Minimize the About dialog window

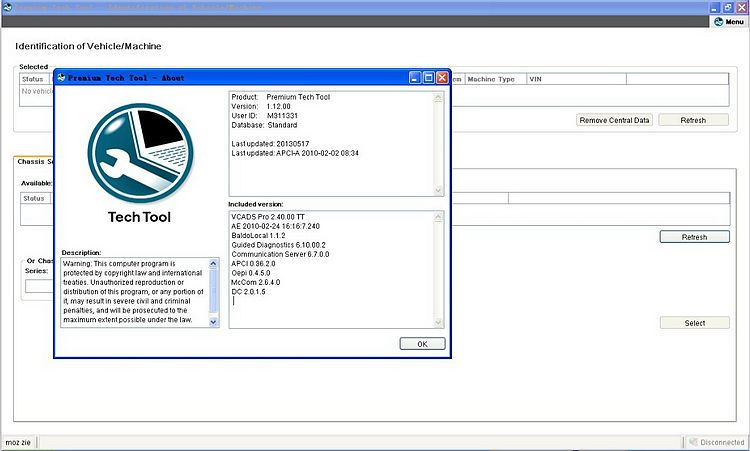tap(415, 77)
